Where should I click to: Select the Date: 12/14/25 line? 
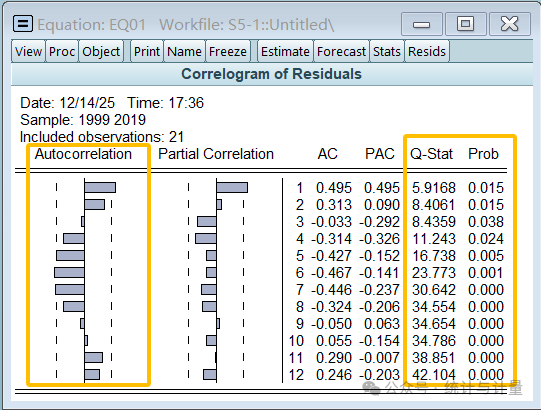tap(112, 103)
